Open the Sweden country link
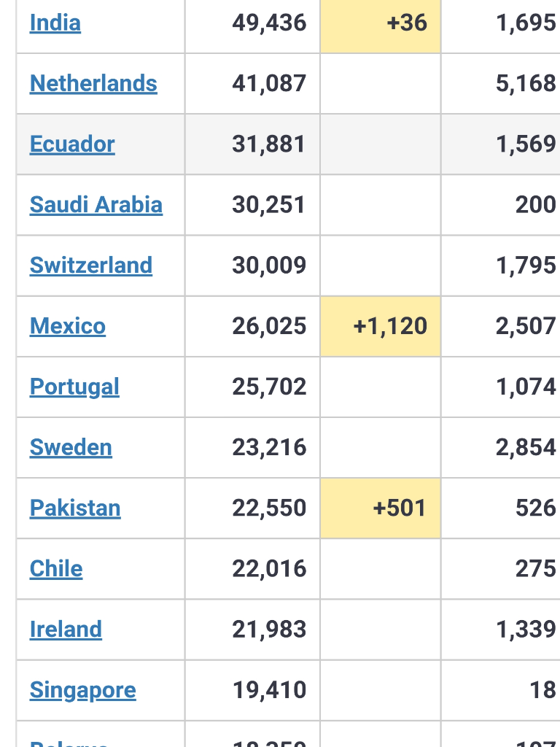The width and height of the screenshot is (560, 747). click(71, 447)
